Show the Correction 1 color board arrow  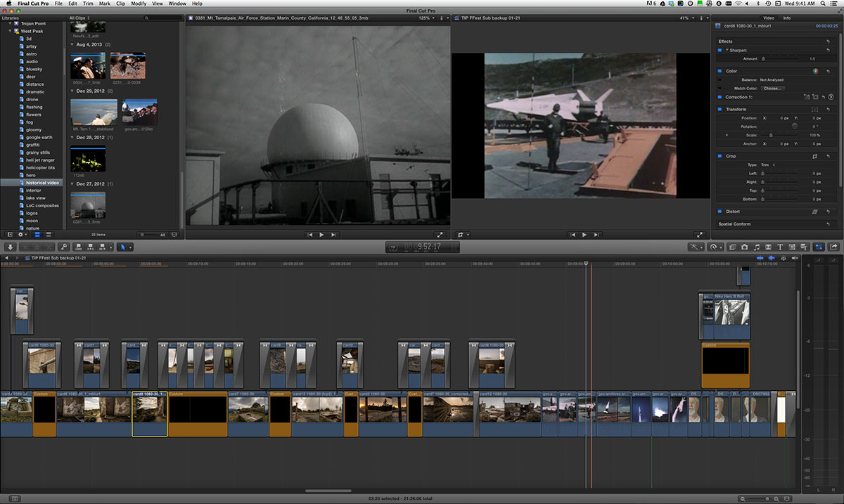pos(831,96)
